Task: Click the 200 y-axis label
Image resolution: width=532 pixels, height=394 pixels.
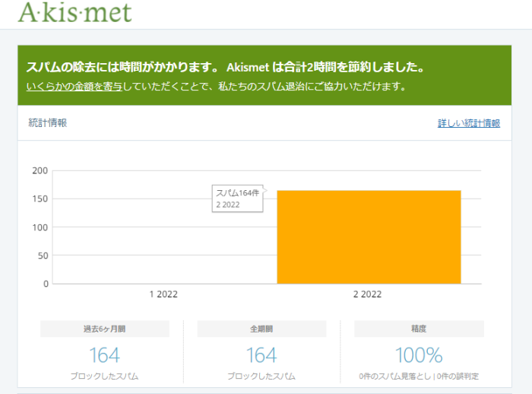Action: click(40, 170)
